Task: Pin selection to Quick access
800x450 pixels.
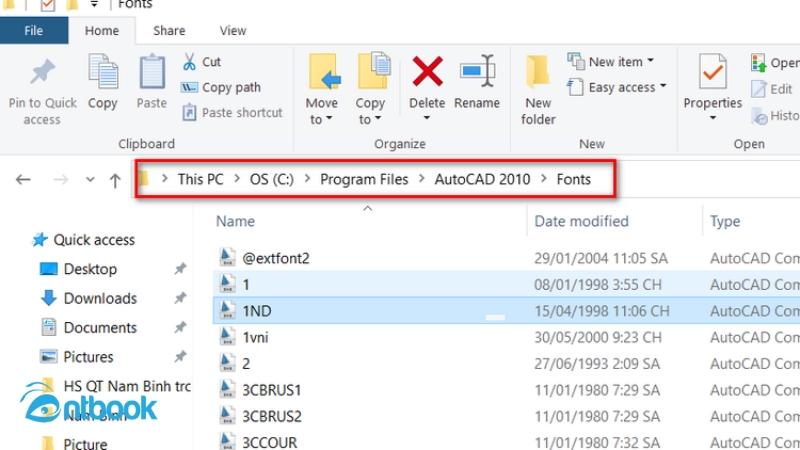Action: [x=42, y=91]
